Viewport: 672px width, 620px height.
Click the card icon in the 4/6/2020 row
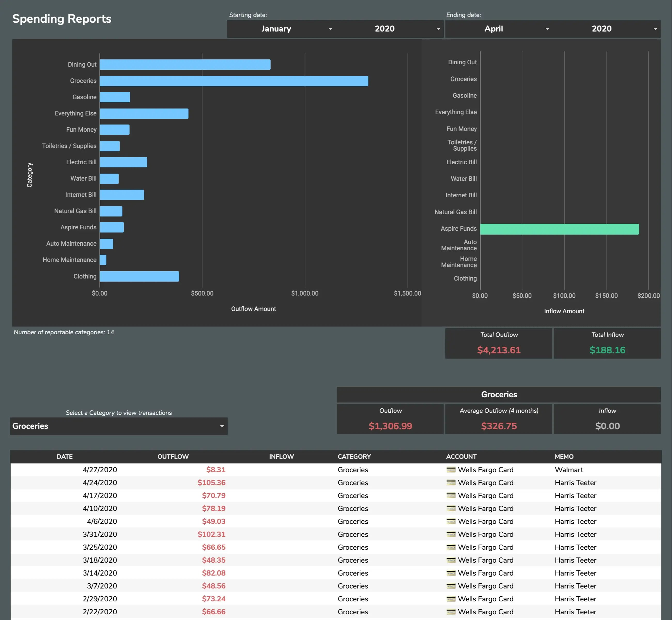click(x=451, y=521)
